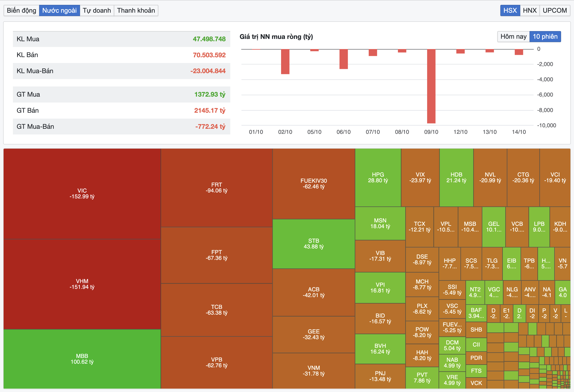Click the 02/10 bar in the chart
Image resolution: width=574 pixels, height=392 pixels.
click(285, 62)
